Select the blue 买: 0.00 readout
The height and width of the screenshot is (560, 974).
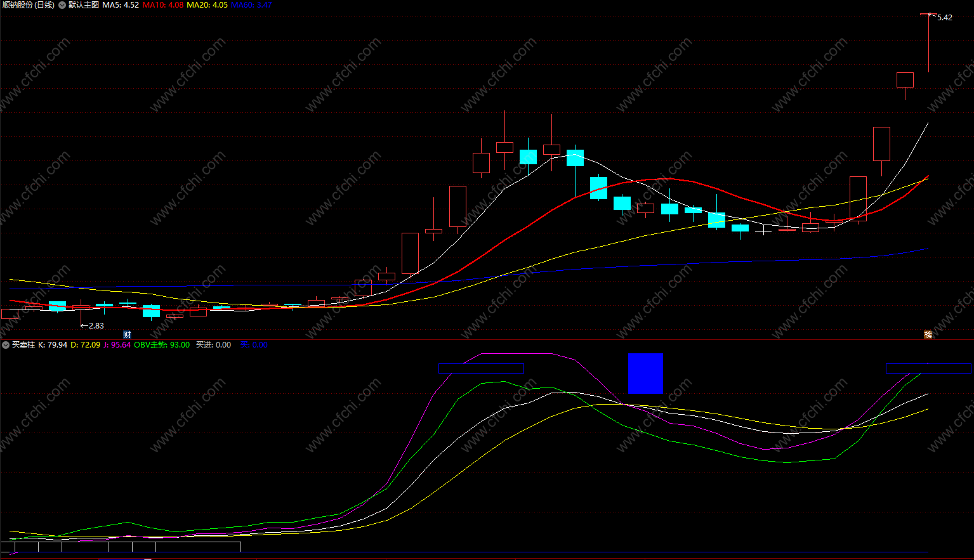254,345
